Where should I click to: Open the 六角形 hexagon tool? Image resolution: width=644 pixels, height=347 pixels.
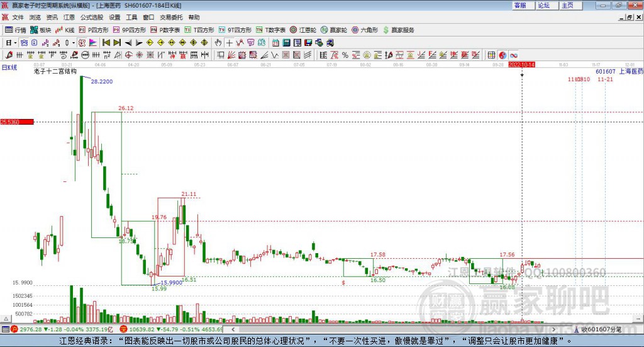coord(365,30)
